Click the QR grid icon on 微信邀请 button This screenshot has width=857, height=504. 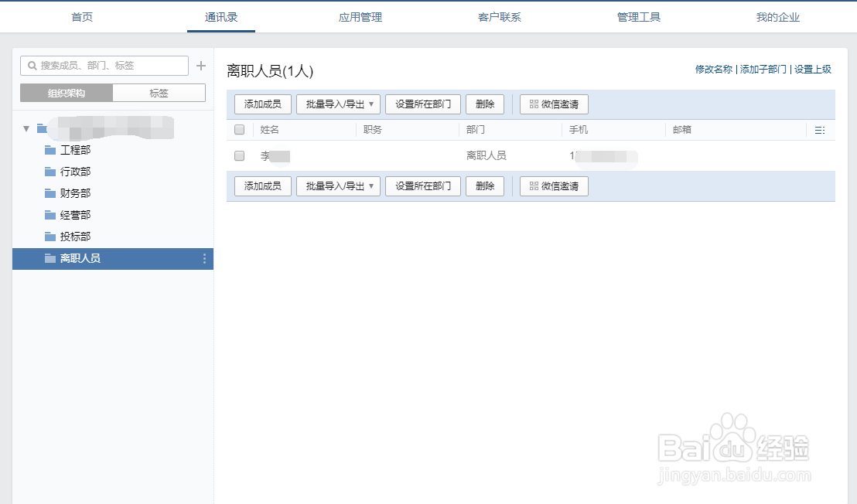click(x=532, y=104)
